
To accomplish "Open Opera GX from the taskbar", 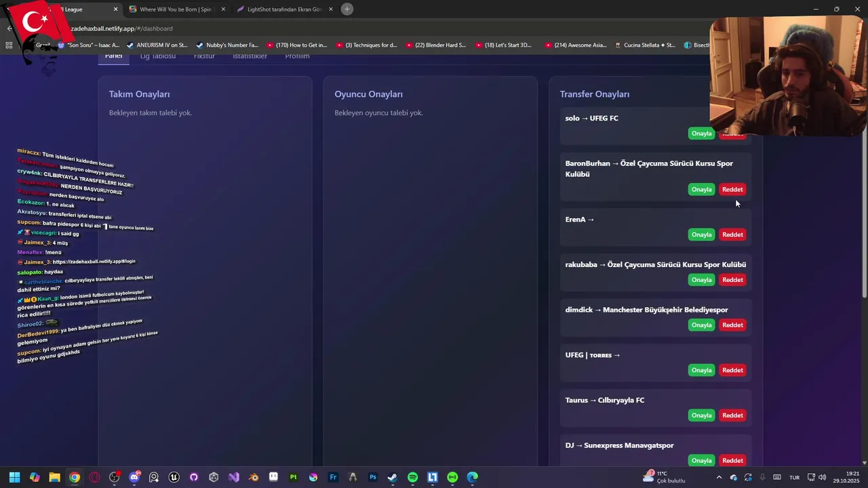I will [94, 477].
